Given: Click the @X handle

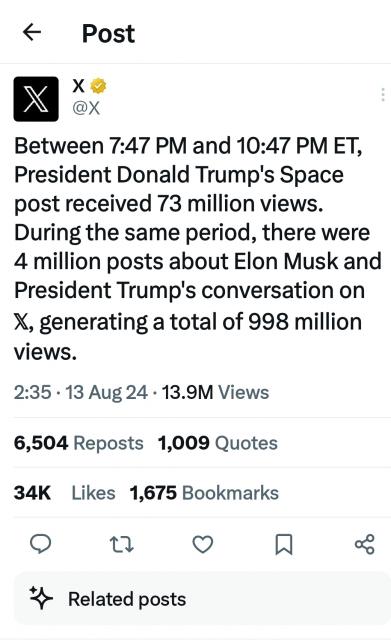Looking at the screenshot, I should point(86,108).
